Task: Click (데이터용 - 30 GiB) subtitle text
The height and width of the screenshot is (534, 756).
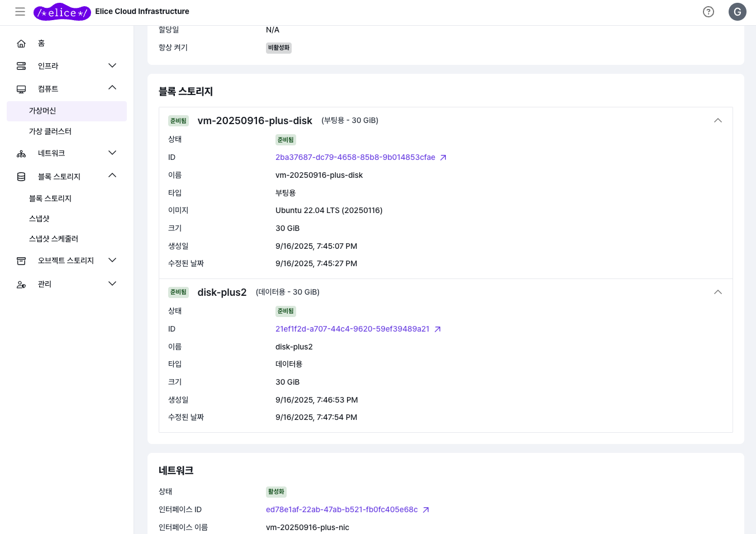Action: [x=288, y=292]
